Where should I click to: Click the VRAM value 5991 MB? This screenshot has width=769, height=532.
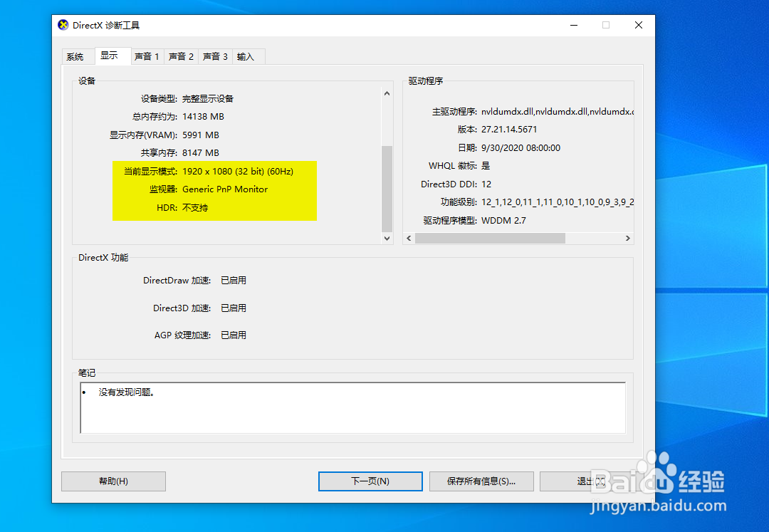201,135
